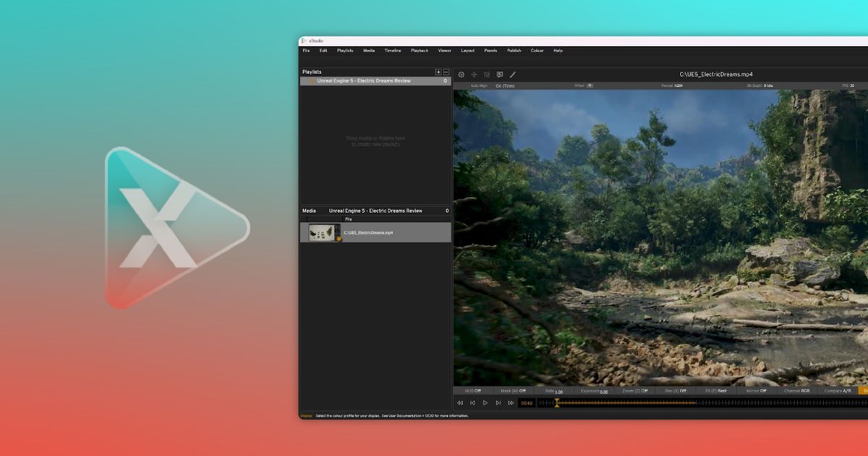Open the notes/comments icon
Viewport: 868px width, 456px height.
click(x=500, y=75)
